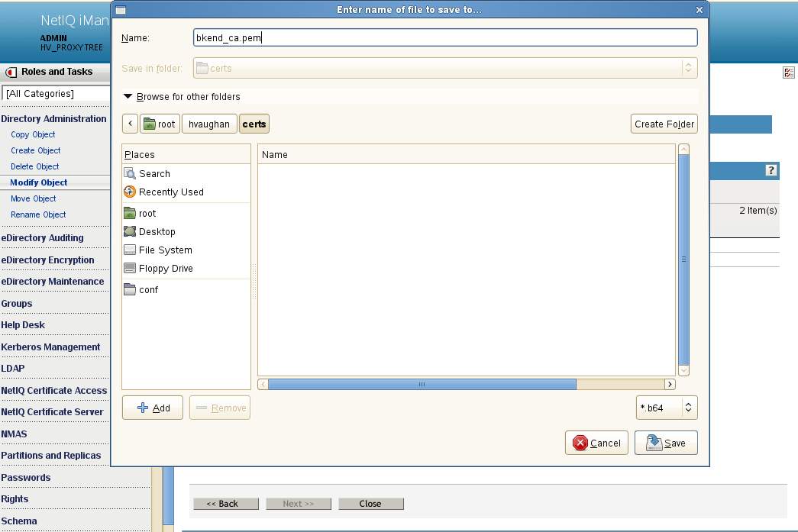Screen dimensions: 798x532
Task: Go back with the path bar left arrow
Action: [131, 124]
